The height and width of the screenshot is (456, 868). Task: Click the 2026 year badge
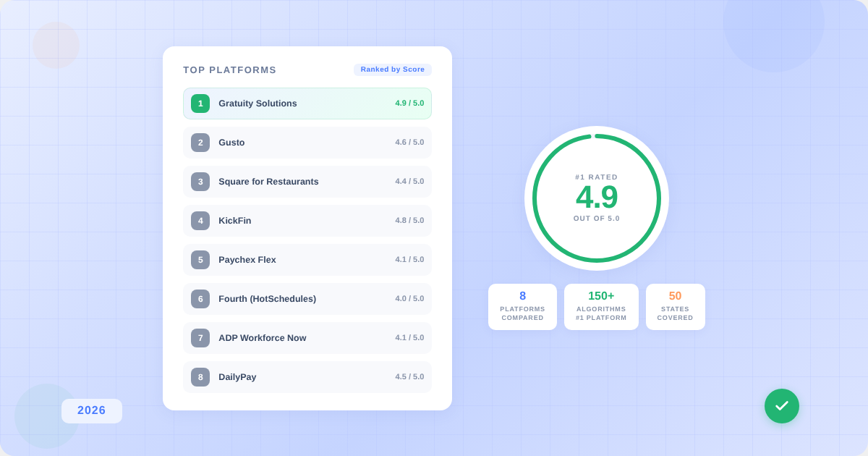point(92,410)
